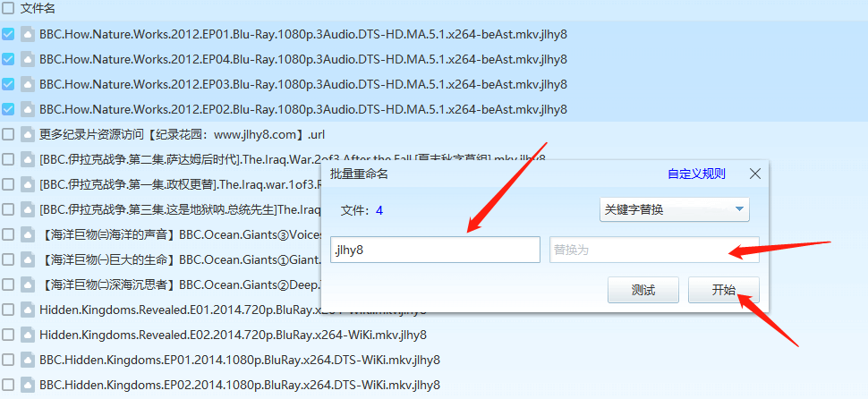This screenshot has height=399, width=868.
Task: Click file icon of How.Nature.Works EP03
Action: [28, 85]
